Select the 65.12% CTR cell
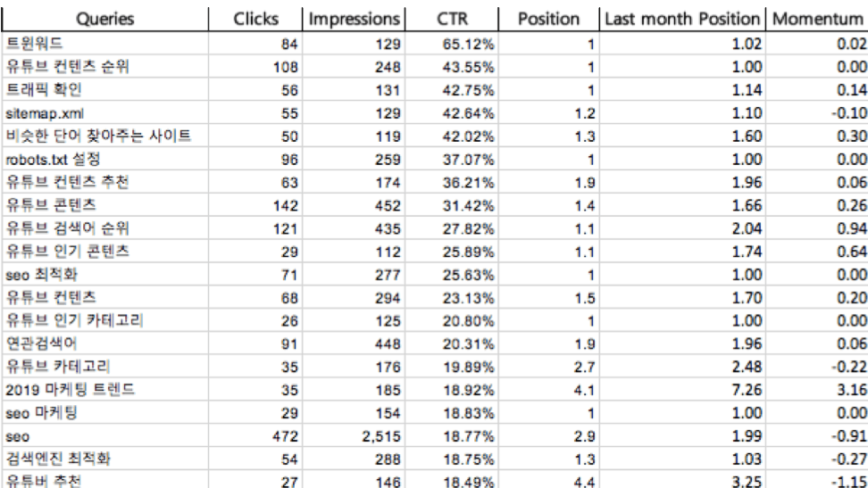The height and width of the screenshot is (488, 868). pyautogui.click(x=452, y=43)
